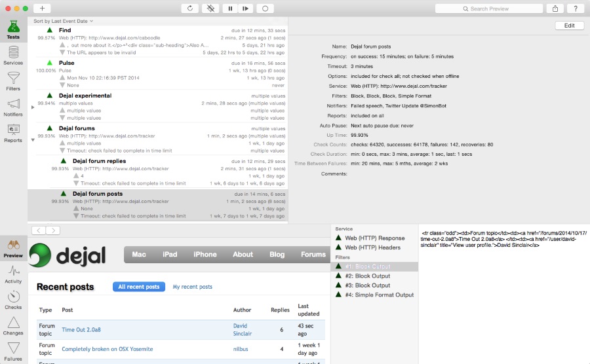Open the Services section
Image resolution: width=590 pixels, height=364 pixels.
[x=13, y=55]
